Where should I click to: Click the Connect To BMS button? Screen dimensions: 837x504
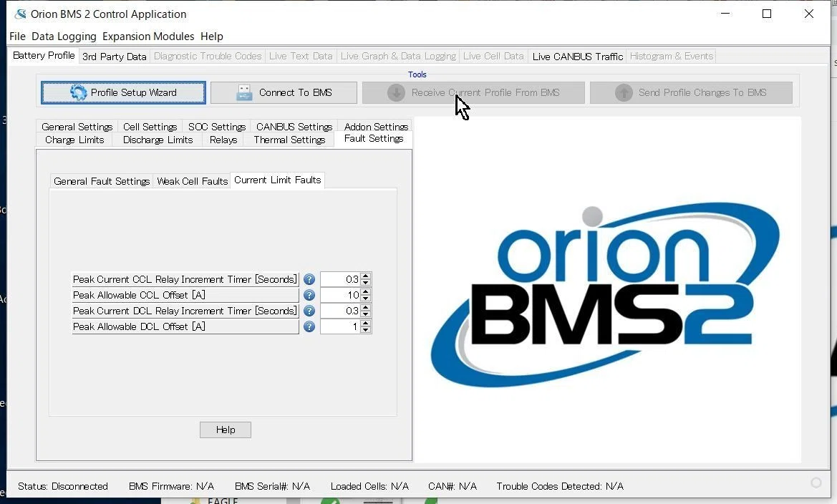pos(284,93)
